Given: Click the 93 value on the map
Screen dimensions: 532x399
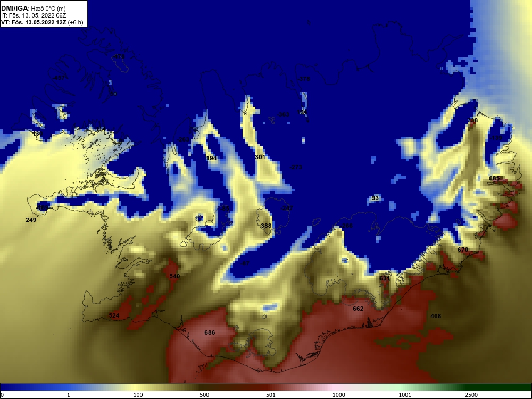Looking at the screenshot, I should click(375, 198).
